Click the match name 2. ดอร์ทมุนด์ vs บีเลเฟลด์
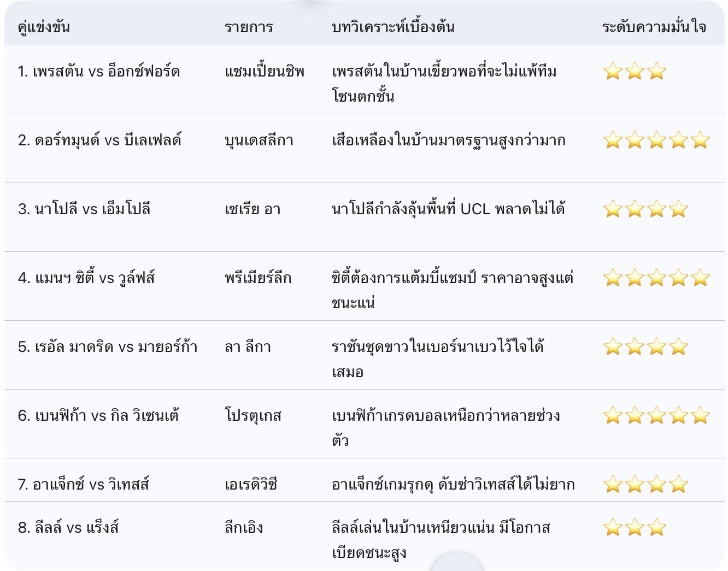 tap(99, 140)
